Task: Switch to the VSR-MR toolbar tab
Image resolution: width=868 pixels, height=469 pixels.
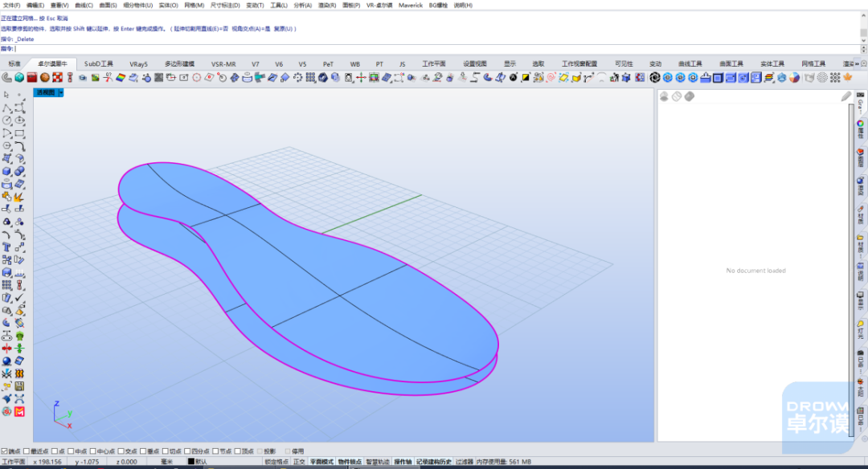Action: tap(223, 63)
